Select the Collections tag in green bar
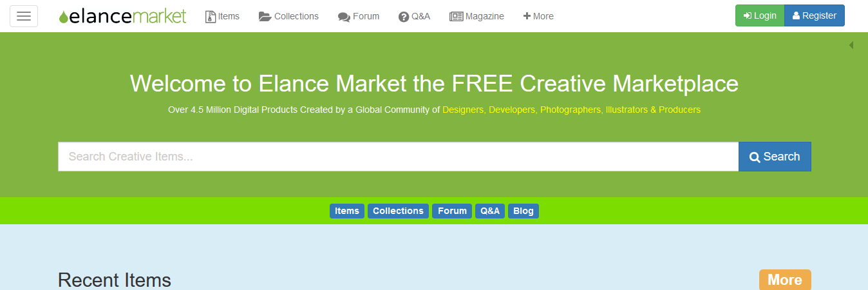Image resolution: width=868 pixels, height=290 pixels. click(398, 211)
